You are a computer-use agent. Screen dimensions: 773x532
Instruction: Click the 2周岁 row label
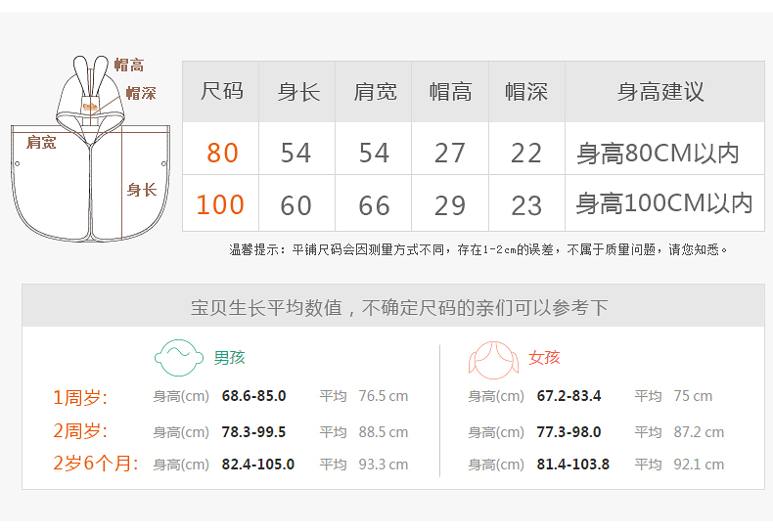tap(80, 431)
